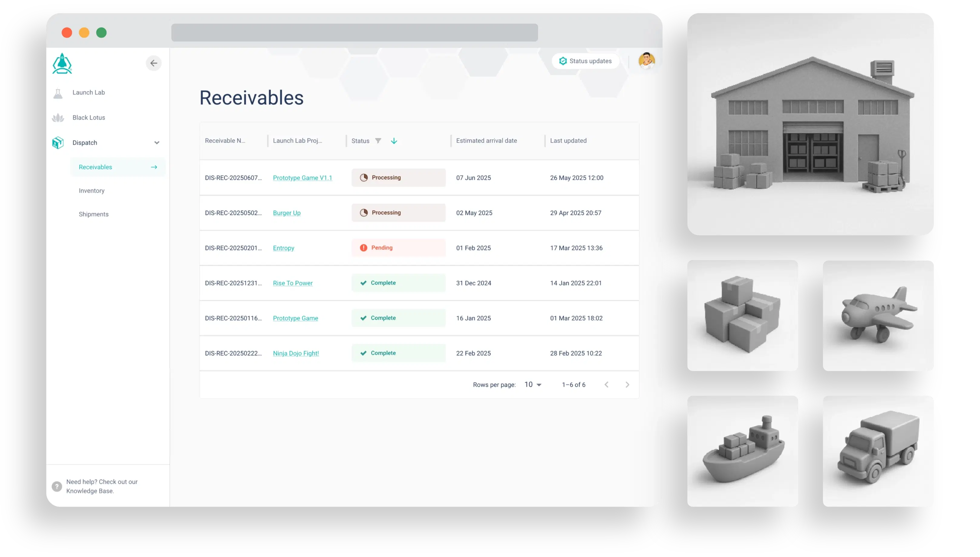This screenshot has height=557, width=980.
Task: Select the Launch Lab flask icon
Action: pyautogui.click(x=58, y=93)
